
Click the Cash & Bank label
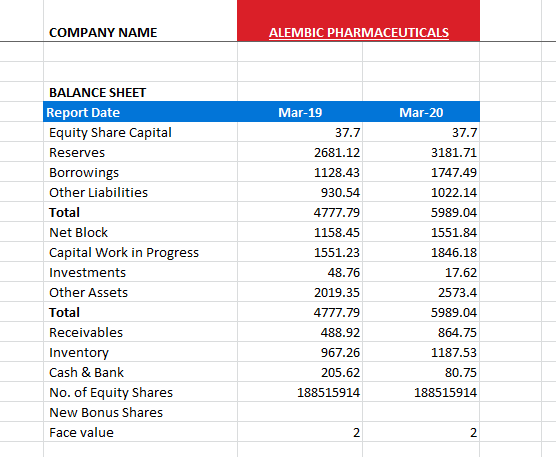tap(87, 372)
